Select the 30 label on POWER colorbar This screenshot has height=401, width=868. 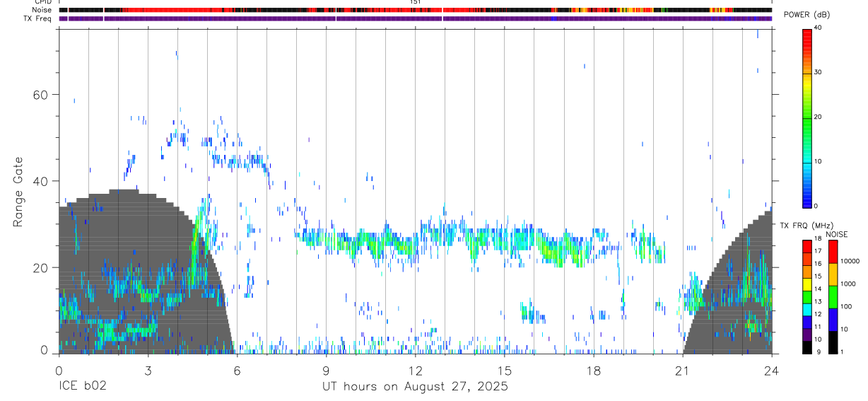coord(818,72)
